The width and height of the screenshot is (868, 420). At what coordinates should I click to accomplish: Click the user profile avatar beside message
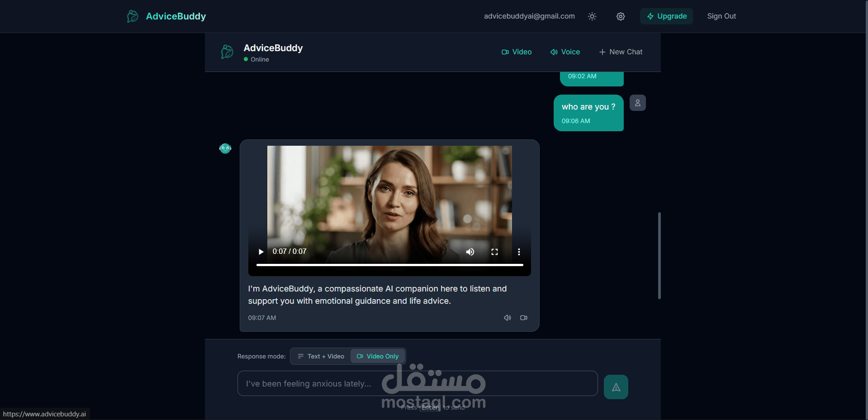(x=638, y=103)
